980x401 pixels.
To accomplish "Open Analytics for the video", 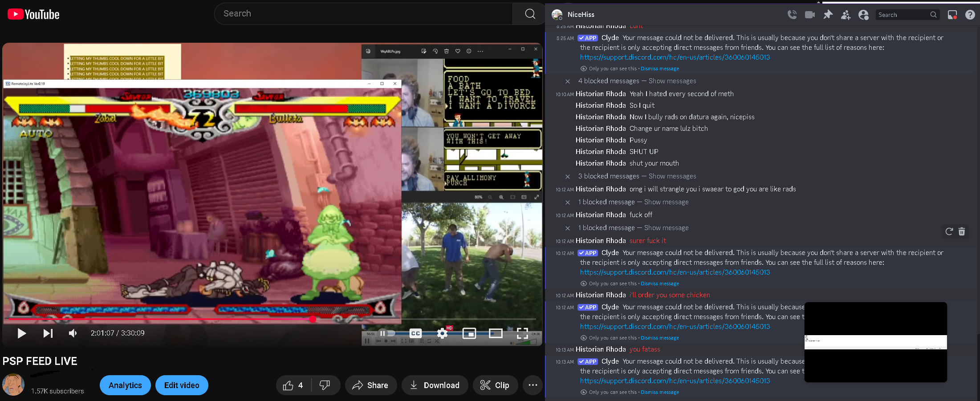I will 125,385.
